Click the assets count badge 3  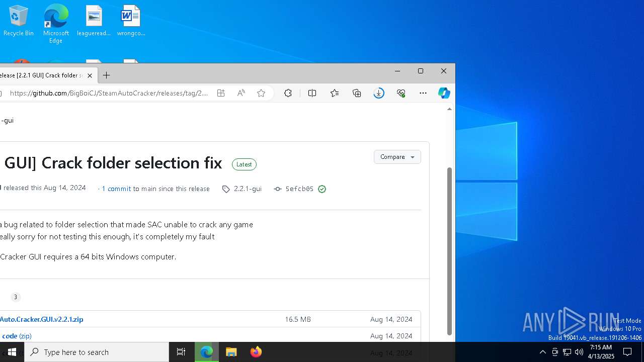(x=16, y=297)
